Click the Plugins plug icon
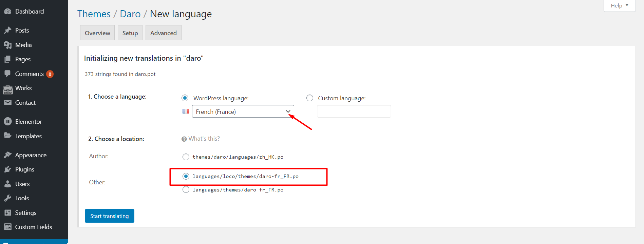644x244 pixels. [x=7, y=169]
